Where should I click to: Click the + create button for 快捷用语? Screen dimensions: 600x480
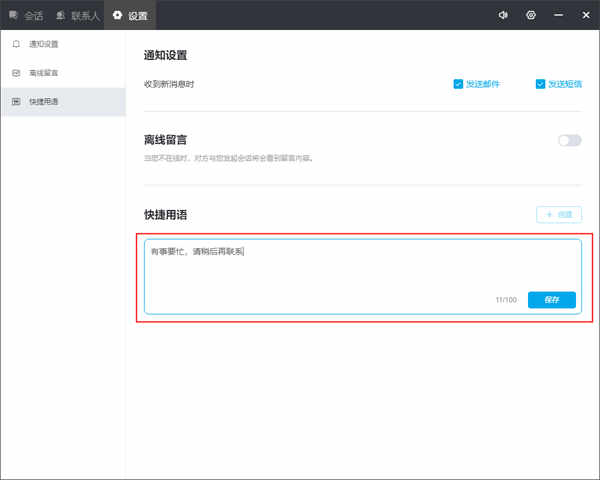(559, 214)
